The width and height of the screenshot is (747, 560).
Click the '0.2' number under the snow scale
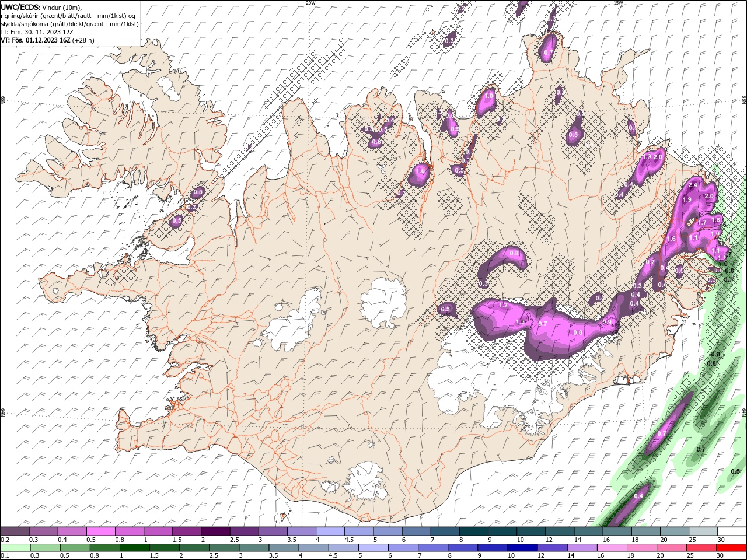click(5, 540)
